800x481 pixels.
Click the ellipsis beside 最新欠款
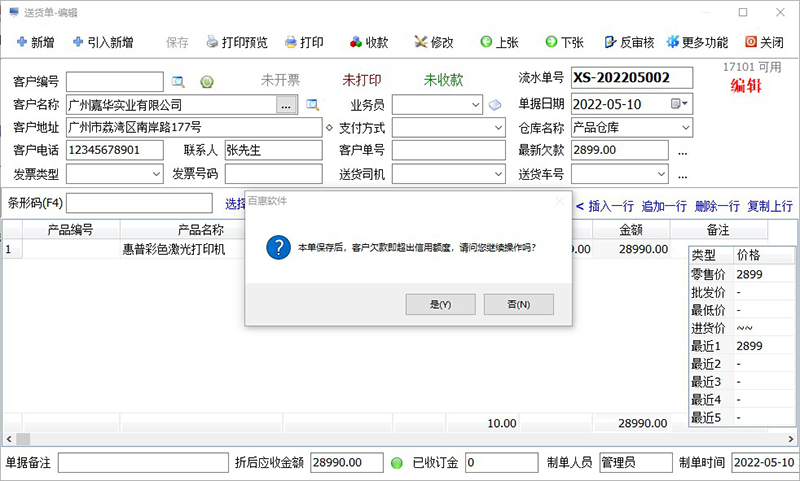click(683, 151)
